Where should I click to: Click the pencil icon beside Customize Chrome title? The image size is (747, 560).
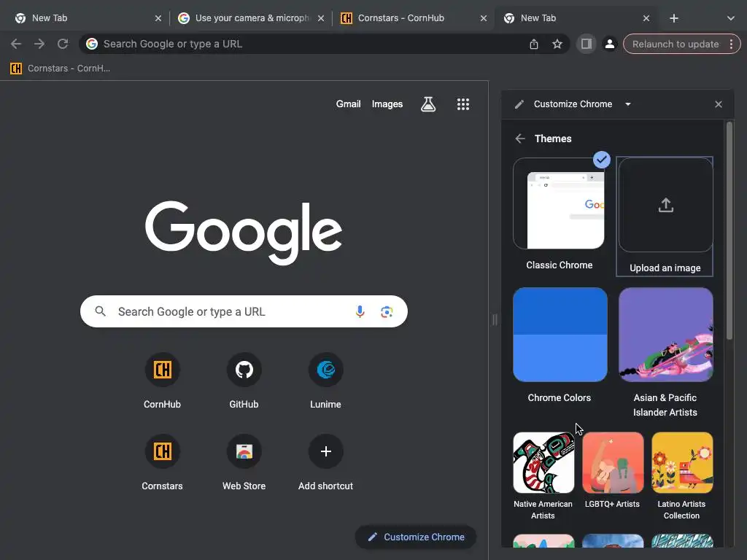[x=519, y=104]
